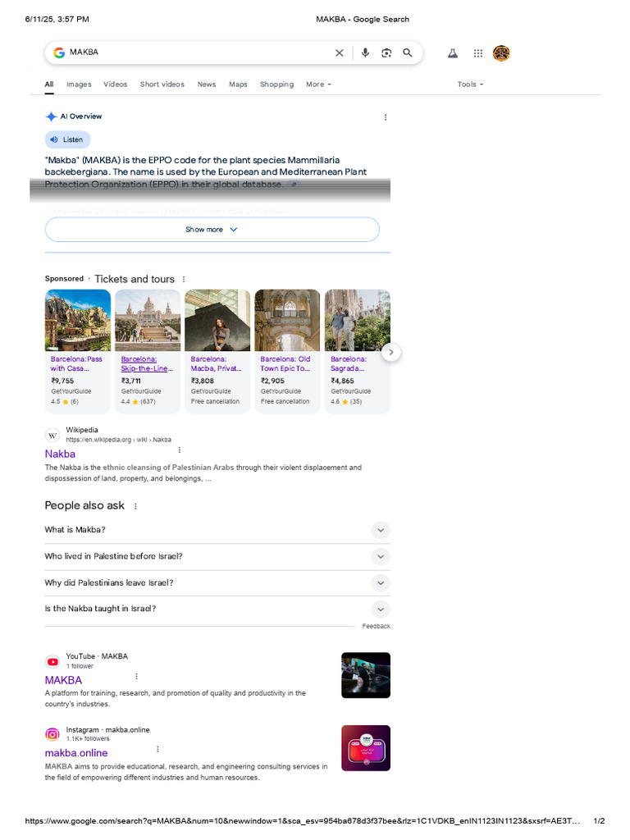Open the Montserrat tour thumbnail

(78, 321)
